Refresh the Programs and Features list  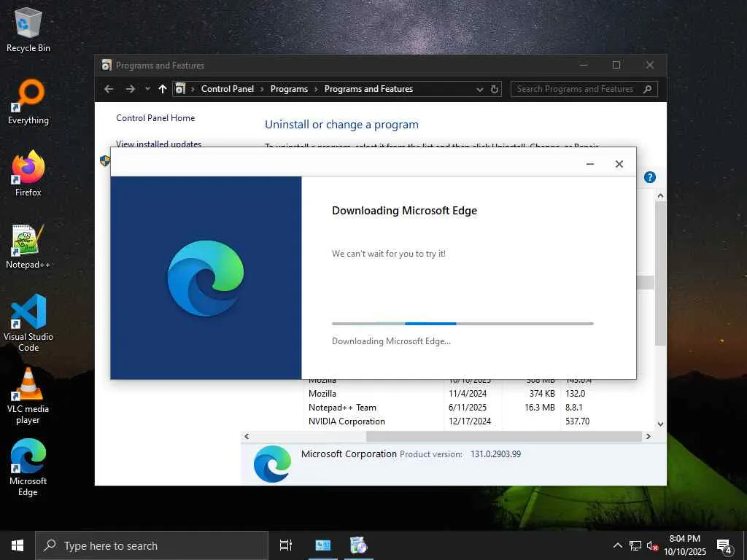click(495, 89)
